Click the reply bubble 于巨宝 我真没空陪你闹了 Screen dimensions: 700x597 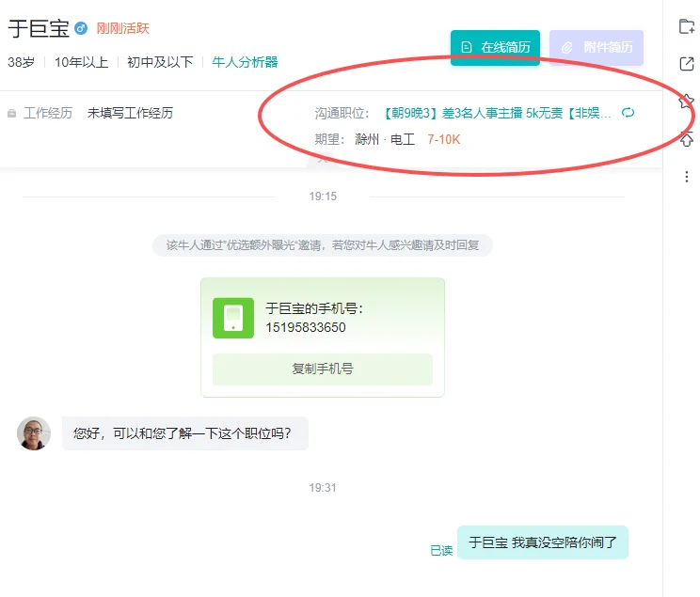click(543, 542)
